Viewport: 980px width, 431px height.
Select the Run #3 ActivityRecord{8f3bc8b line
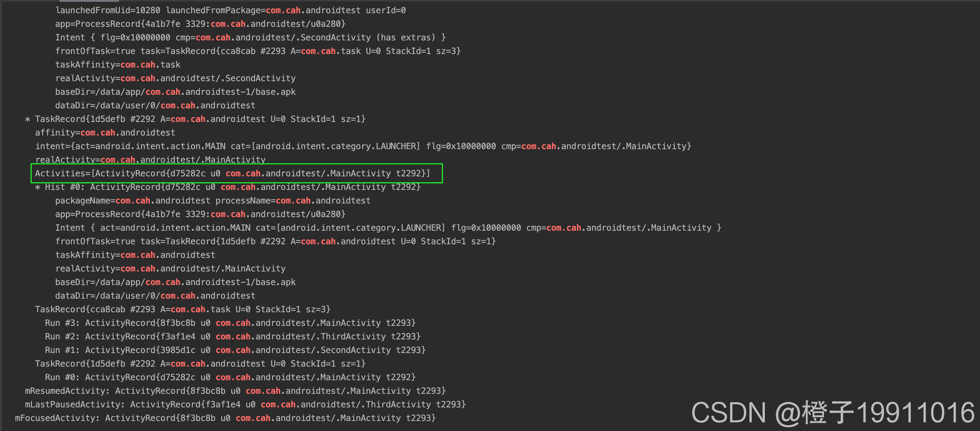pyautogui.click(x=230, y=323)
